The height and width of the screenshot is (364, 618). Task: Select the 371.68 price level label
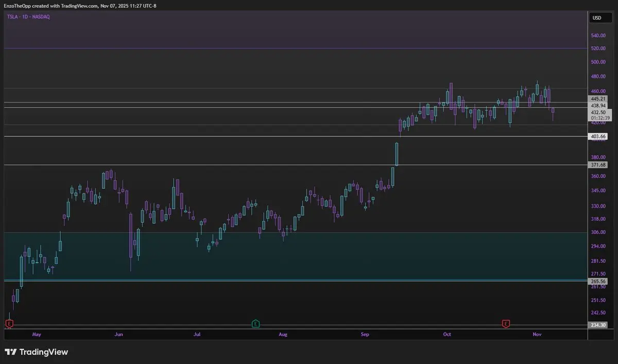[x=598, y=165]
